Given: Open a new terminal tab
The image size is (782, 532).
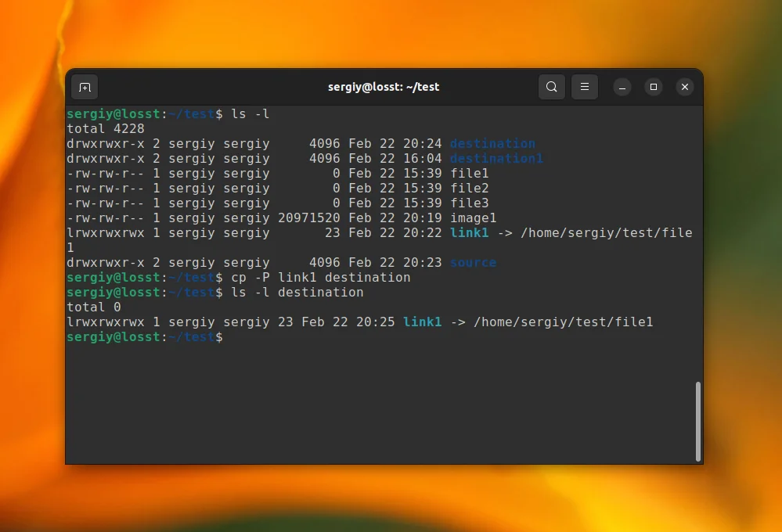Looking at the screenshot, I should pyautogui.click(x=85, y=87).
